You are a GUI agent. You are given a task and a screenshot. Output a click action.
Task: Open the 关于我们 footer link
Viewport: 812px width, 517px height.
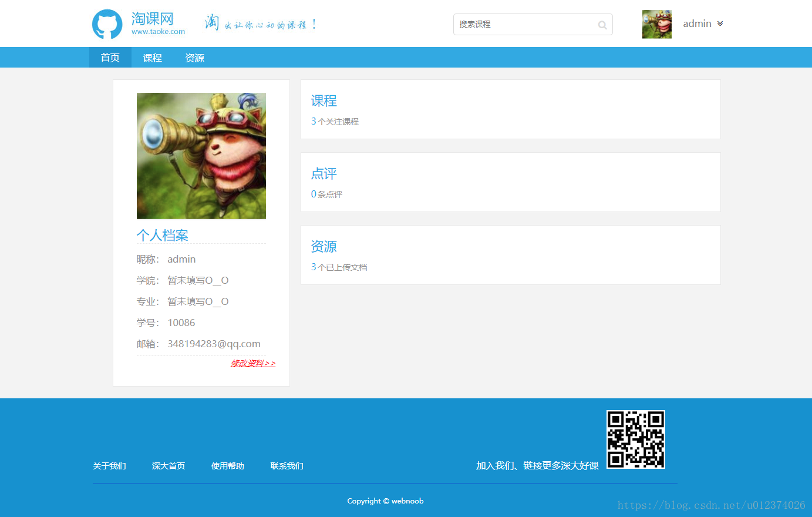[x=110, y=466]
